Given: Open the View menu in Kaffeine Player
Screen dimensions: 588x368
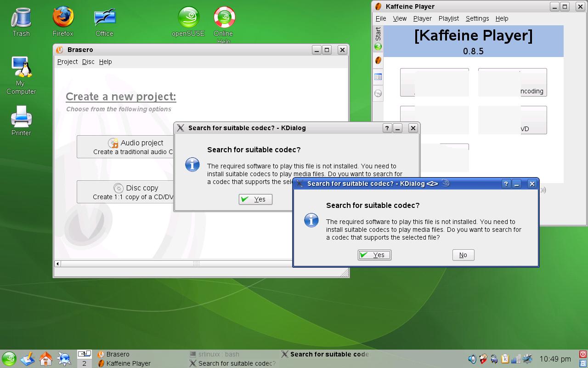Looking at the screenshot, I should coord(400,18).
